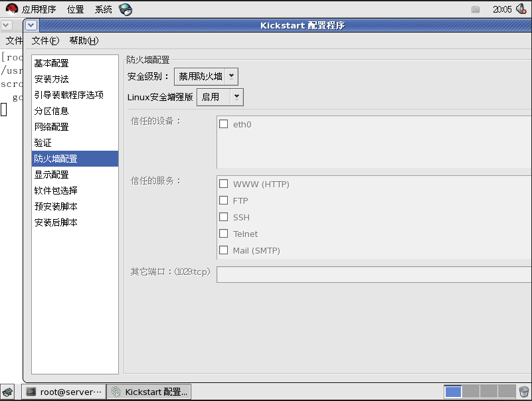Select 网络配置 in the sidebar
The height and width of the screenshot is (401, 532).
coord(75,127)
